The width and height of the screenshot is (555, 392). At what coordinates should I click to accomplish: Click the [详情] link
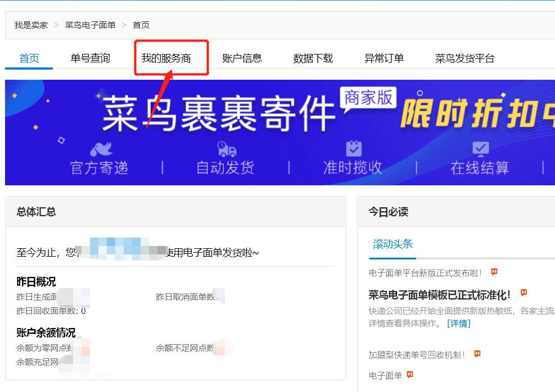pos(459,323)
